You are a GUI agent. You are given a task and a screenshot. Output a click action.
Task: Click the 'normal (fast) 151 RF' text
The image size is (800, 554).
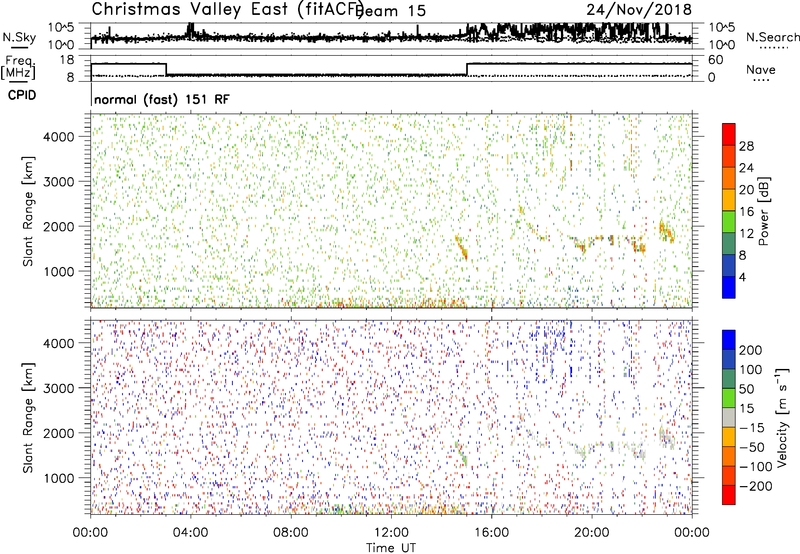(x=162, y=99)
